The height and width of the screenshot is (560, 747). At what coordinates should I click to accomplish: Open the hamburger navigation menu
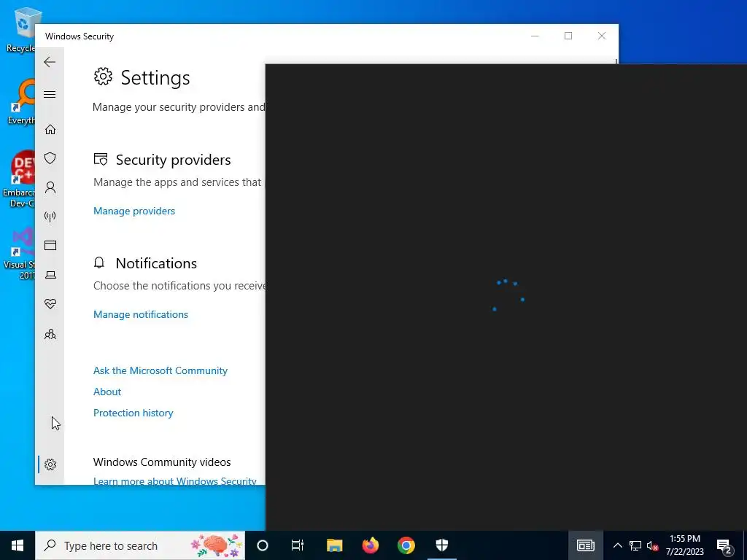[50, 94]
